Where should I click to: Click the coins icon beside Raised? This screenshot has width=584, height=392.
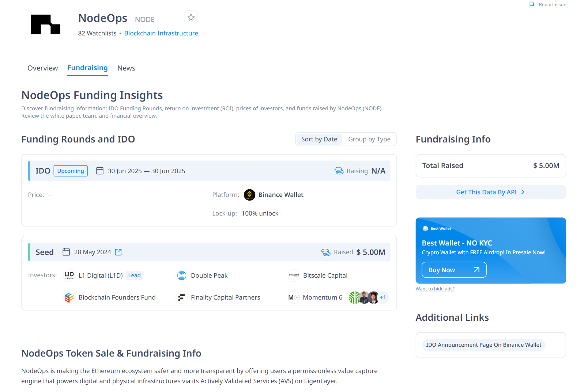click(326, 252)
